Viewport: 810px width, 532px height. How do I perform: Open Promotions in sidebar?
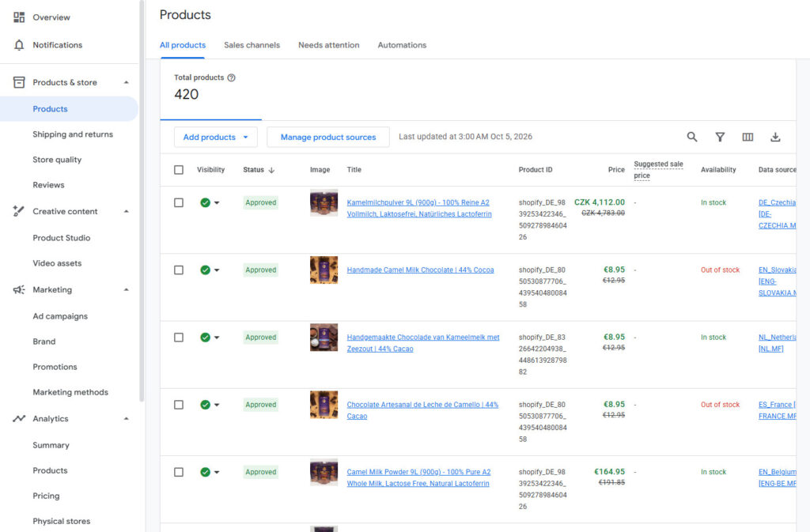55,367
